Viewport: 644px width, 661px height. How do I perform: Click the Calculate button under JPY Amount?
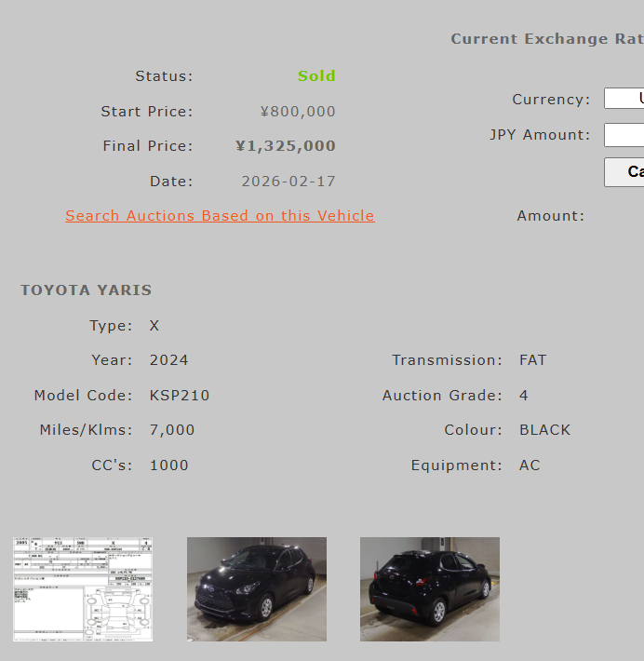pyautogui.click(x=624, y=172)
